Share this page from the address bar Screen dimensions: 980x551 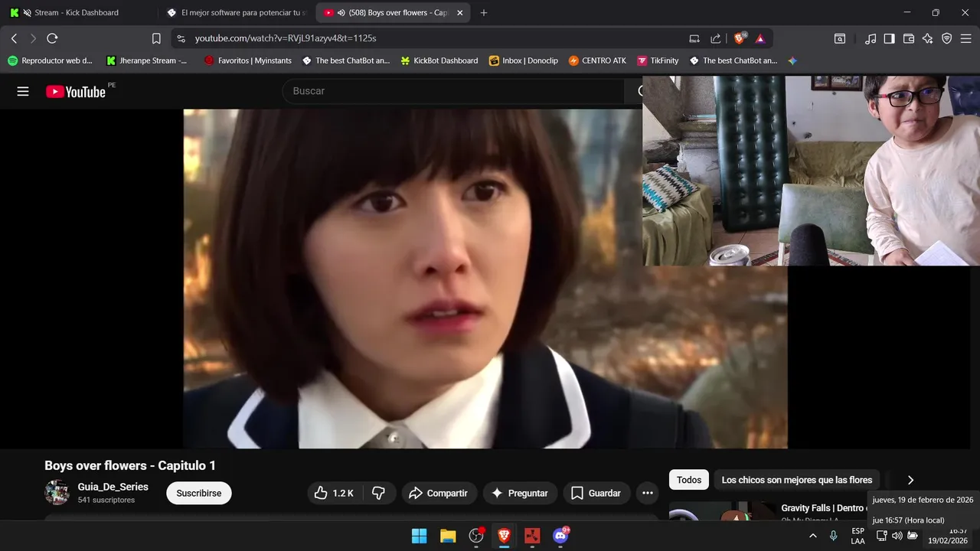coord(716,38)
